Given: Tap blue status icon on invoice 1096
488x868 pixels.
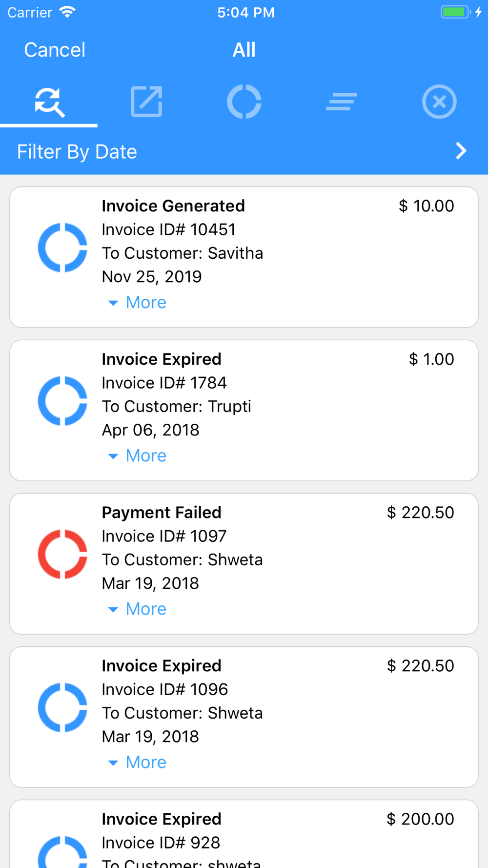Looking at the screenshot, I should 62,707.
